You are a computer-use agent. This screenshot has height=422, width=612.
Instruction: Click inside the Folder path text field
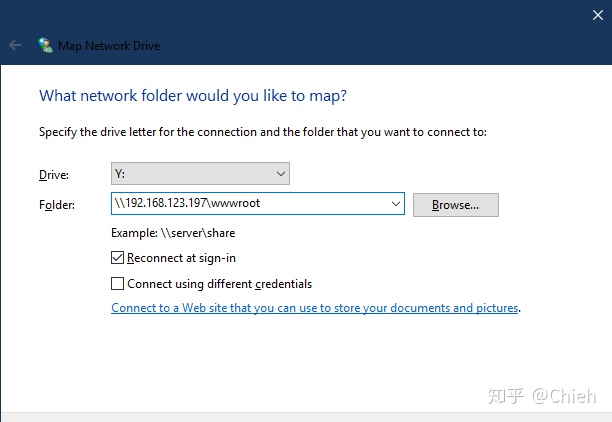pyautogui.click(x=251, y=203)
